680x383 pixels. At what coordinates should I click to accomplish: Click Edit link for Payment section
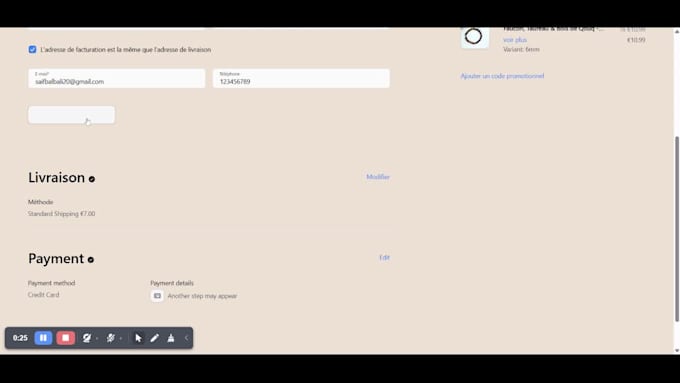384,258
